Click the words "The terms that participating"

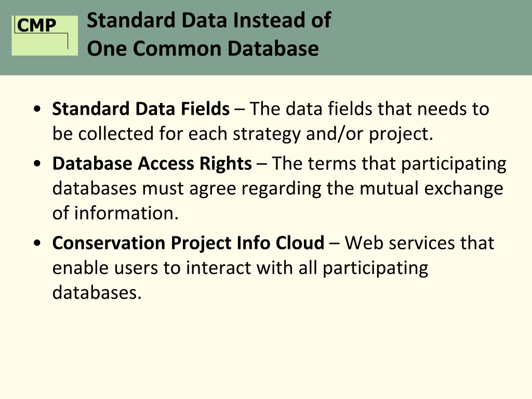389,164
